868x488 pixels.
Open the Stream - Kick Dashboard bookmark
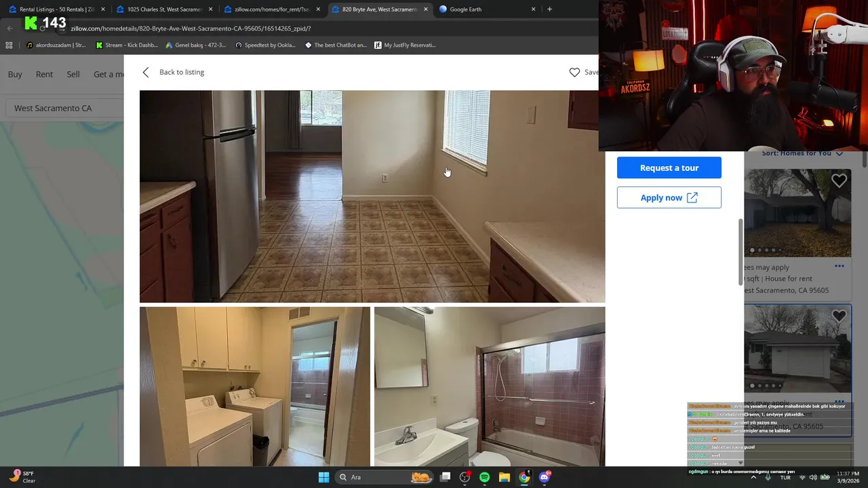[x=127, y=45]
